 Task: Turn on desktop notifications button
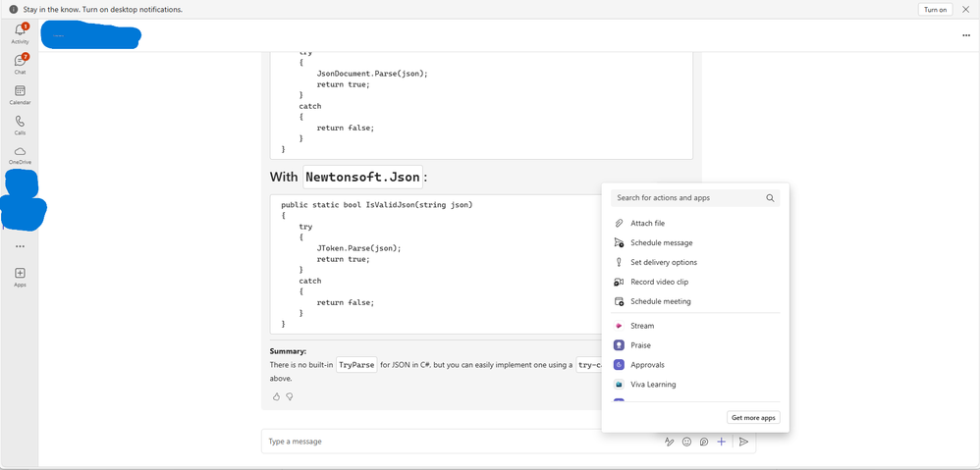[935, 10]
